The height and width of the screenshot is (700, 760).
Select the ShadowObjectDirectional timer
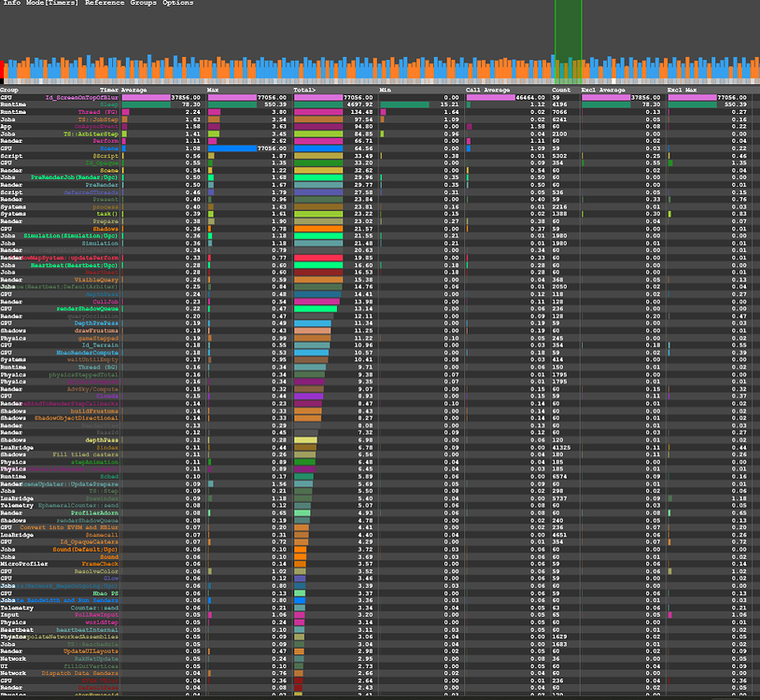77,418
